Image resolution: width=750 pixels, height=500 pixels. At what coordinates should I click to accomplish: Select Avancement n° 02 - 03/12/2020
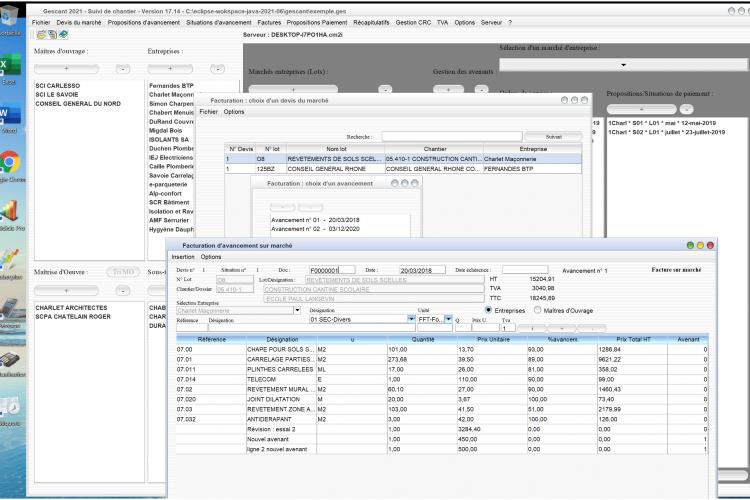[315, 229]
